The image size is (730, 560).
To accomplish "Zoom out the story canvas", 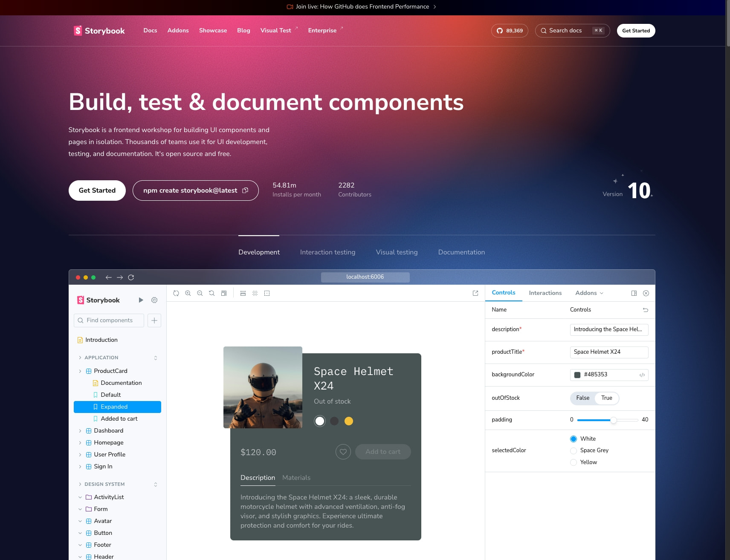I will [x=200, y=293].
